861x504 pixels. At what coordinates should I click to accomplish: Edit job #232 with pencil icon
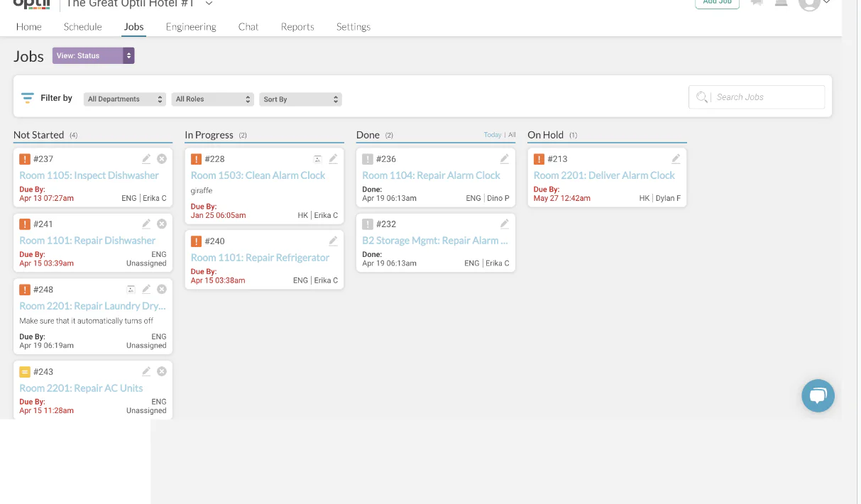tap(505, 224)
